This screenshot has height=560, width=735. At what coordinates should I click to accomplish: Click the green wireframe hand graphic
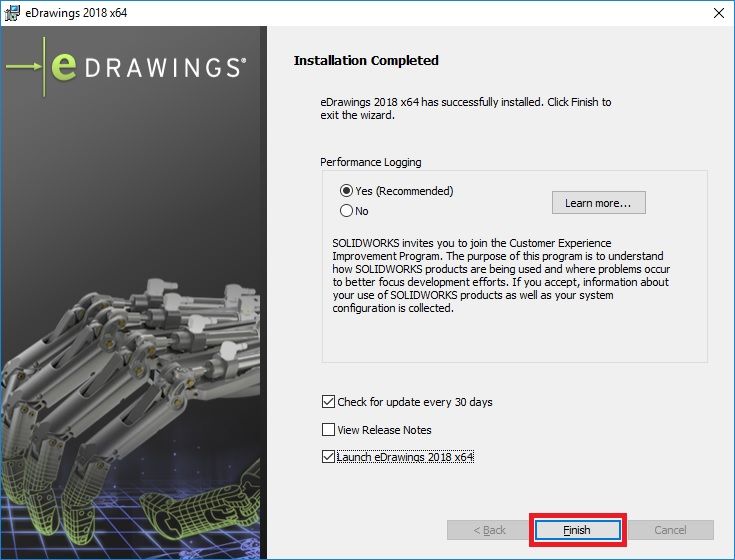pos(202,511)
